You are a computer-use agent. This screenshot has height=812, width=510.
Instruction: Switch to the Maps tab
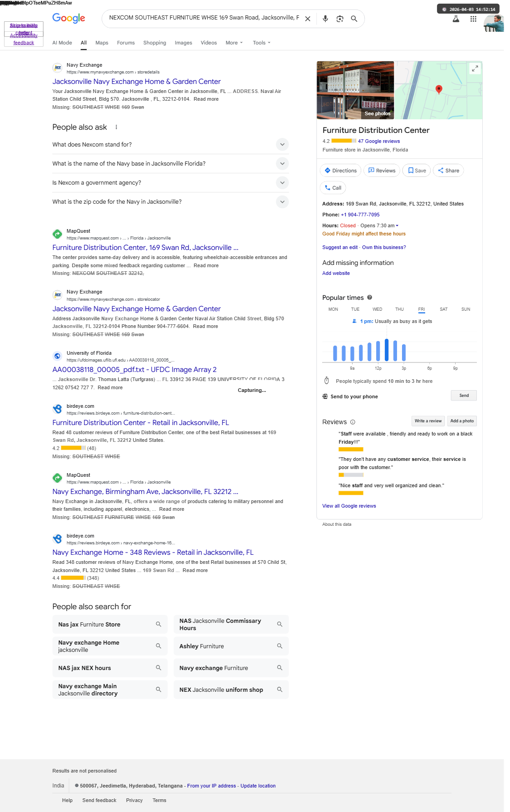tap(102, 43)
